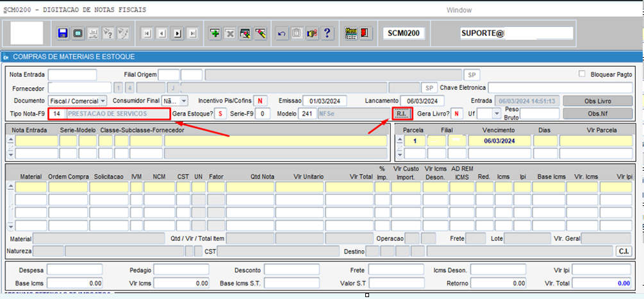Click the Despesa input field
644x299 pixels.
(x=74, y=269)
